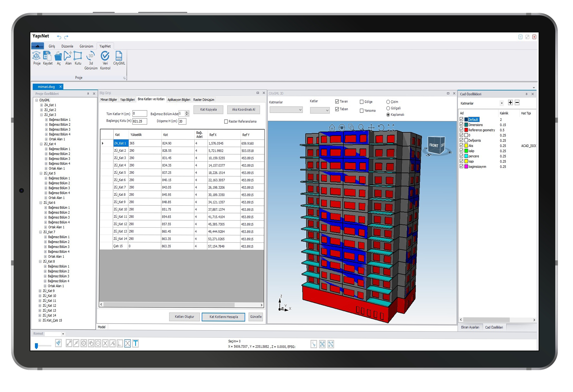Select the Çizim radio button
This screenshot has height=392, width=573.
[388, 102]
